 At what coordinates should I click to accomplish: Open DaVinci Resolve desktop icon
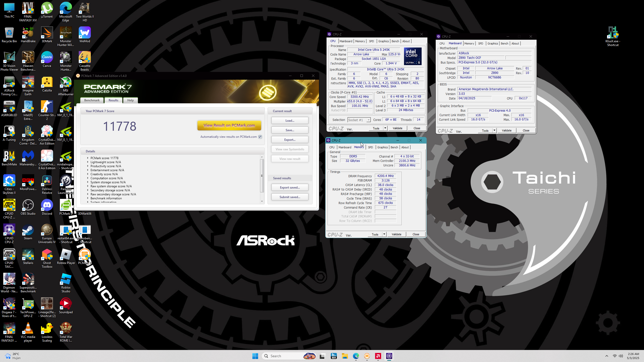pyautogui.click(x=47, y=185)
